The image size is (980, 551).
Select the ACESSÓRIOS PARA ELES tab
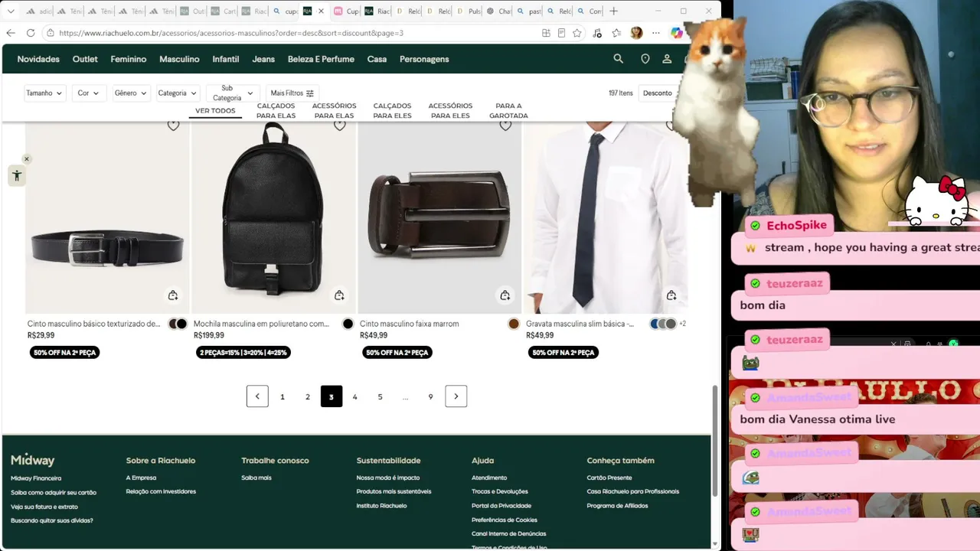coord(450,111)
